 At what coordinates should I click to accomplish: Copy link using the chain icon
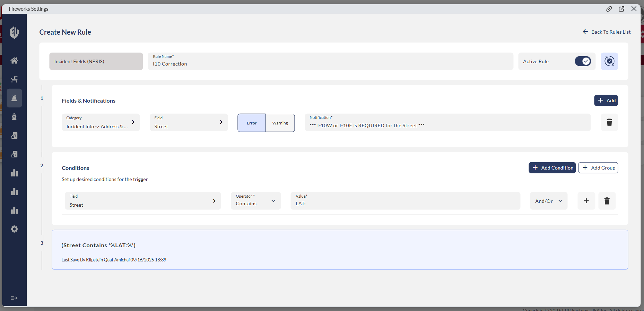[609, 9]
